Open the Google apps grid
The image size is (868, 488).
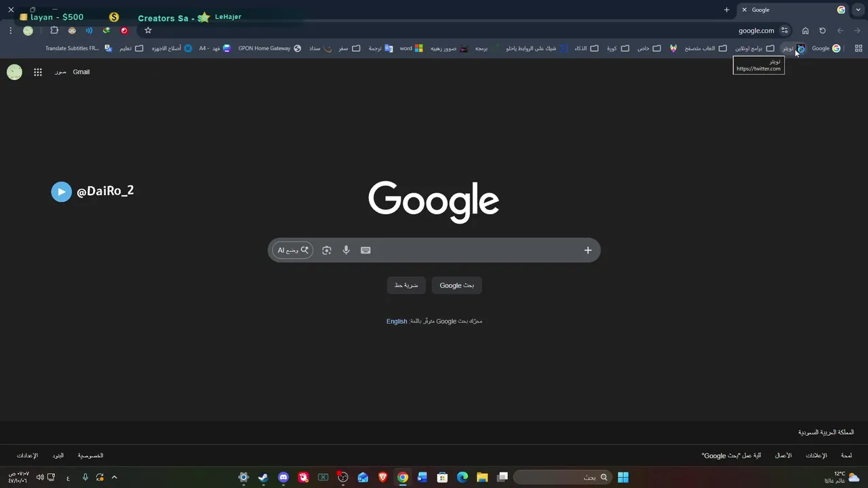pos(38,72)
